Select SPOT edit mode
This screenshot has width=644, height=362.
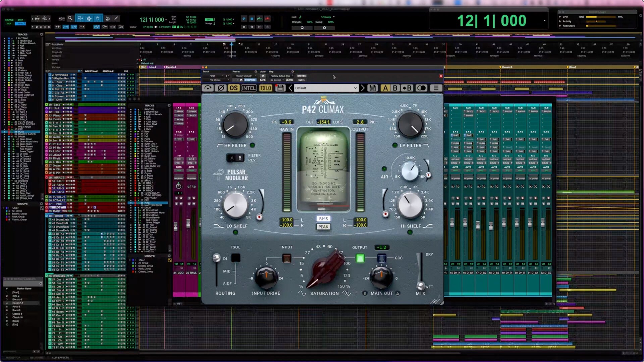click(20, 20)
